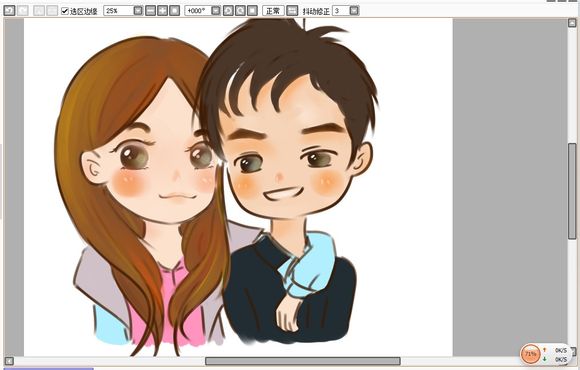
Task: Click the horizontal scrollbar thumb
Action: 303,361
